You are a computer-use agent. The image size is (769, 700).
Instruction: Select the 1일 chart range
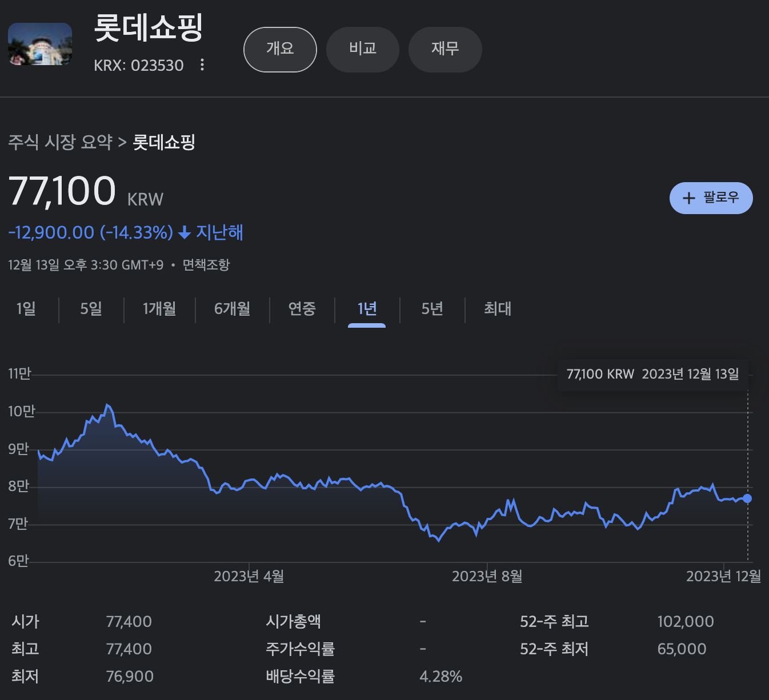click(26, 309)
